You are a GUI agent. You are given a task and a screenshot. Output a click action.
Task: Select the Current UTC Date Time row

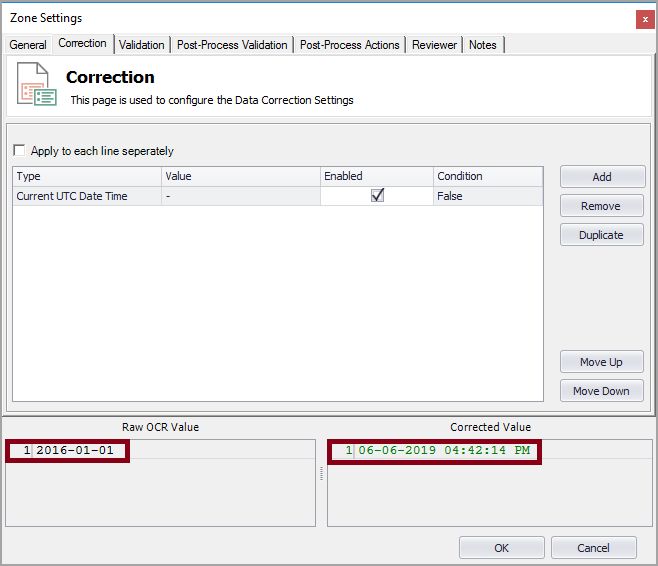(278, 196)
